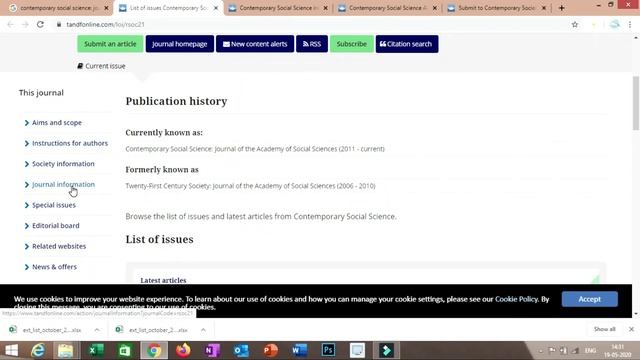Screen dimensions: 640x360
Task: Open OneNote from the taskbar
Action: click(212, 350)
